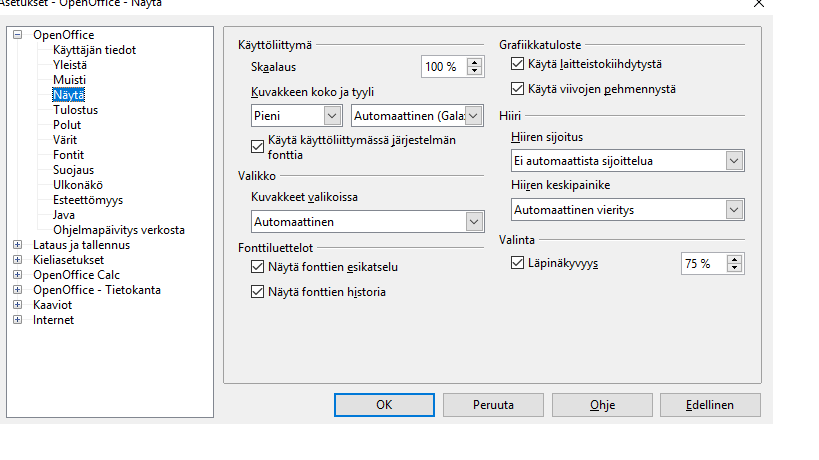Expand the Lataus ja tallennus node
This screenshot has height=460, width=819.
[x=18, y=245]
